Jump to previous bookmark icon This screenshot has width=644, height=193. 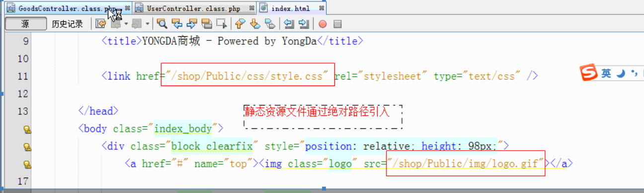coord(240,23)
